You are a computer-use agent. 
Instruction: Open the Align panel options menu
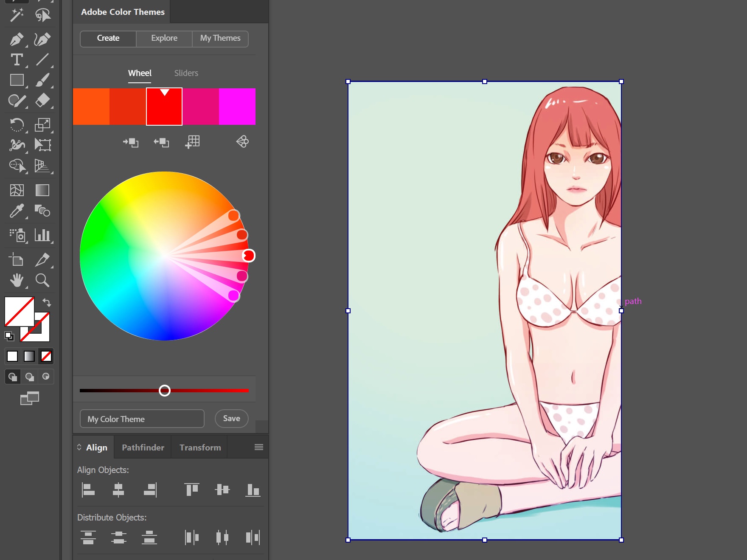tap(259, 447)
